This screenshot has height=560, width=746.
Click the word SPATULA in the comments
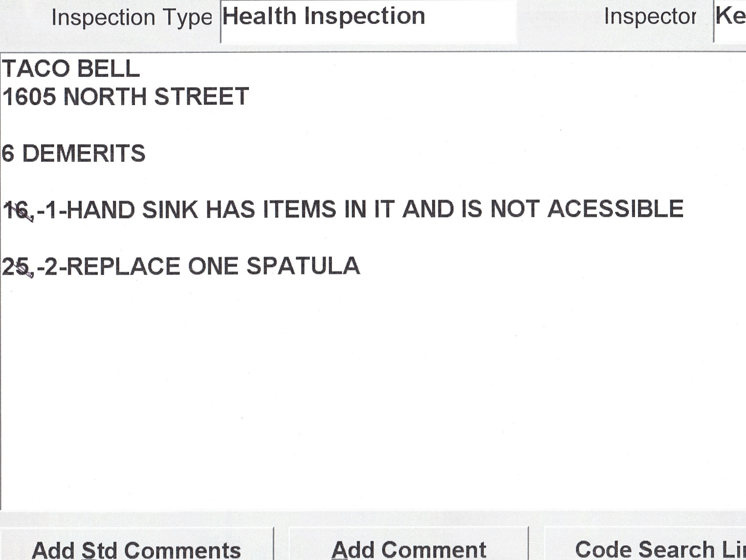(x=303, y=267)
